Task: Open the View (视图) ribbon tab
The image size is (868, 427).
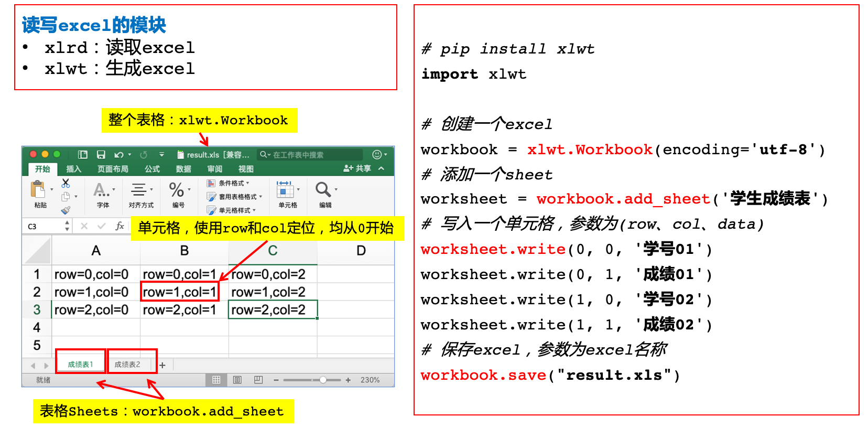Action: 246,169
